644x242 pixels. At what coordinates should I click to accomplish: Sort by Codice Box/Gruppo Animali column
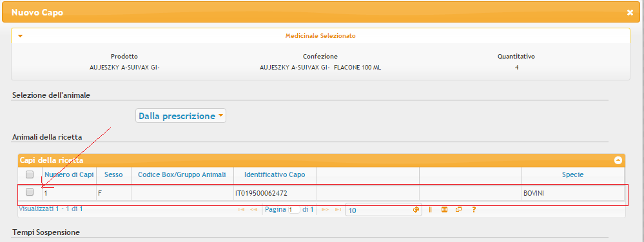pos(182,174)
